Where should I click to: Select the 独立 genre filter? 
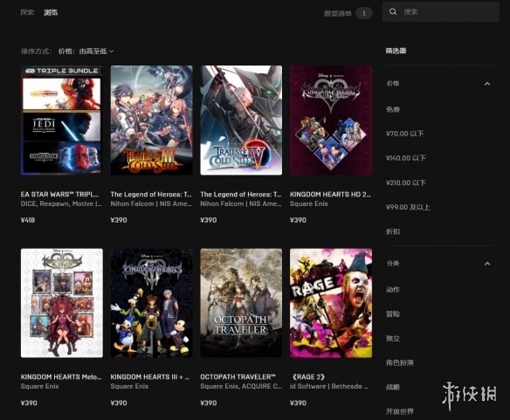[x=393, y=338]
